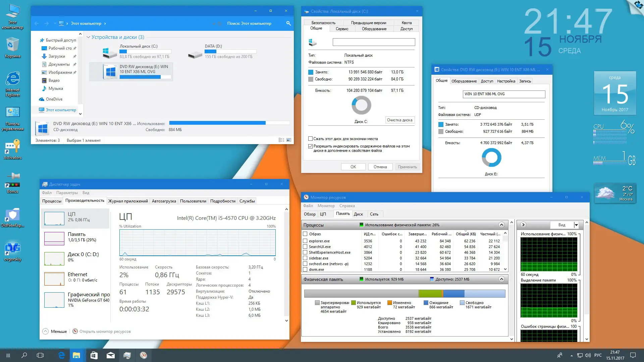Image resolution: width=644 pixels, height=362 pixels.
Task: Open the notification center icon in tray
Action: point(633,355)
